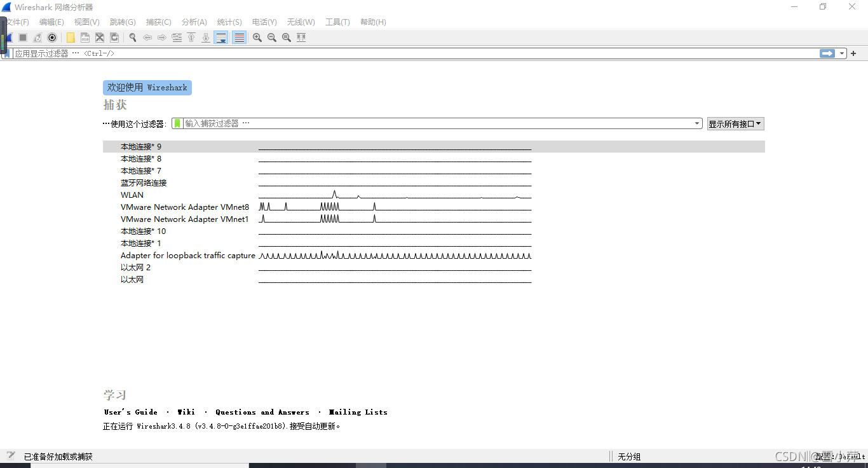Select the 本地连接* 7 interface
Viewport: 868px width, 468px height.
[434, 171]
